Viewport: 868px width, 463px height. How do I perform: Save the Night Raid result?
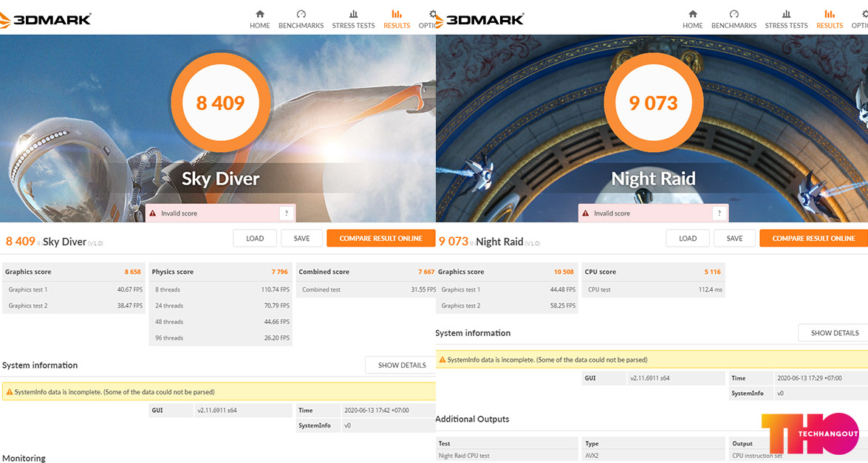[734, 239]
